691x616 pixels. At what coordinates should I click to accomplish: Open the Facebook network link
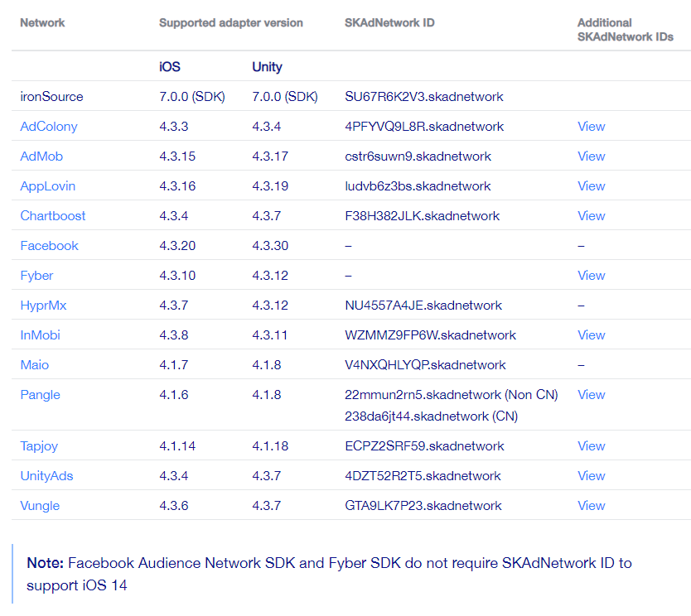(x=50, y=246)
